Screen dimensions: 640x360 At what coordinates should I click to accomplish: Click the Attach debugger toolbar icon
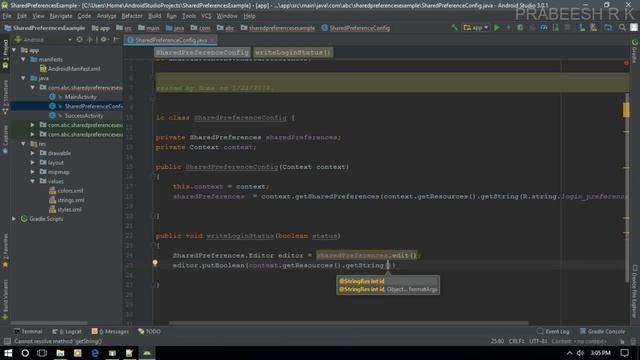556,28
